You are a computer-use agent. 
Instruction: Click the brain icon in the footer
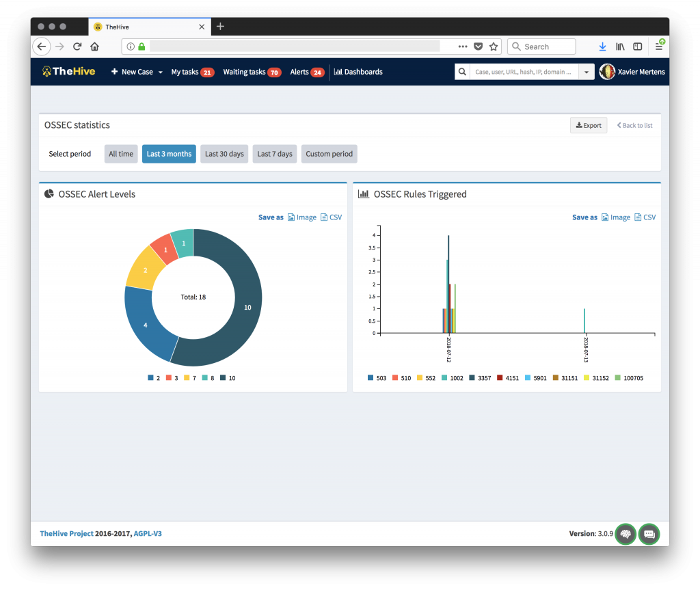[x=625, y=534]
